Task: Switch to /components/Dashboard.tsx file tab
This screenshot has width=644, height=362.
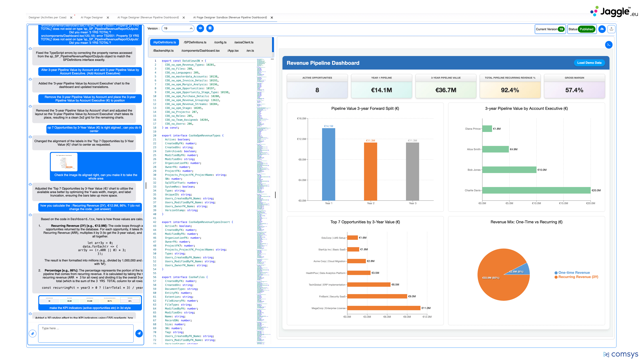Action: (x=200, y=50)
